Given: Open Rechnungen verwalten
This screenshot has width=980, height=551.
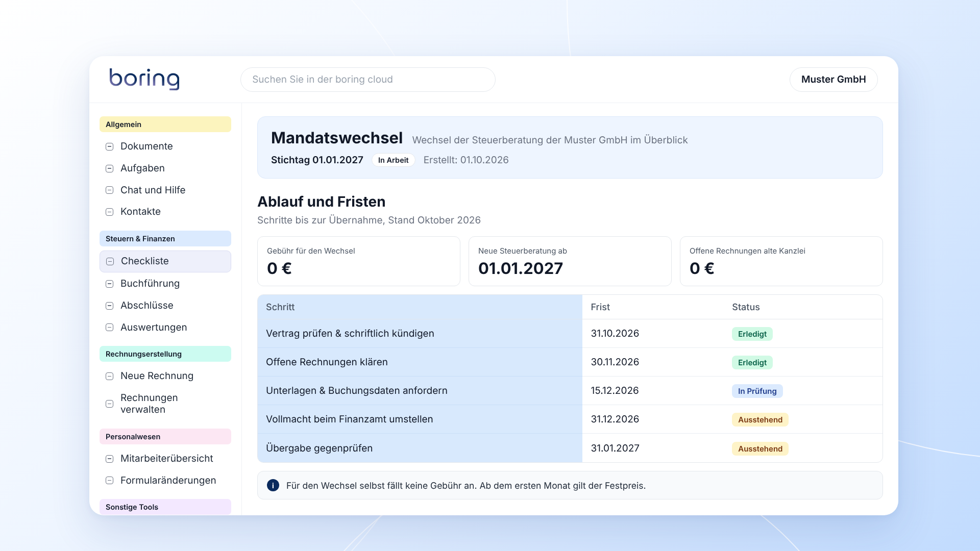Looking at the screenshot, I should point(165,404).
